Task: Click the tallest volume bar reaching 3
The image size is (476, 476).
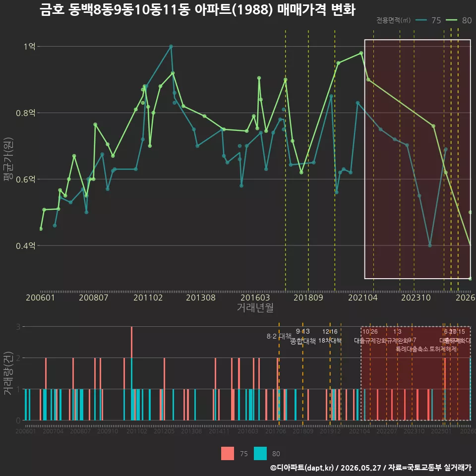Action: [132, 373]
